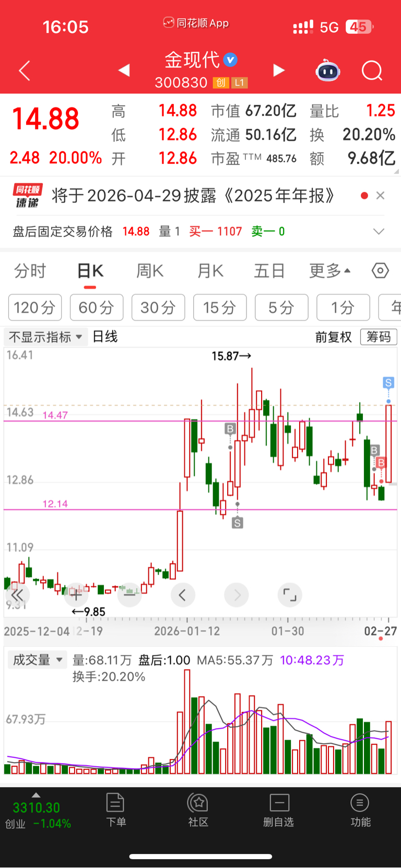Tap the 卖一 0 quote
401x868 pixels.
268,231
